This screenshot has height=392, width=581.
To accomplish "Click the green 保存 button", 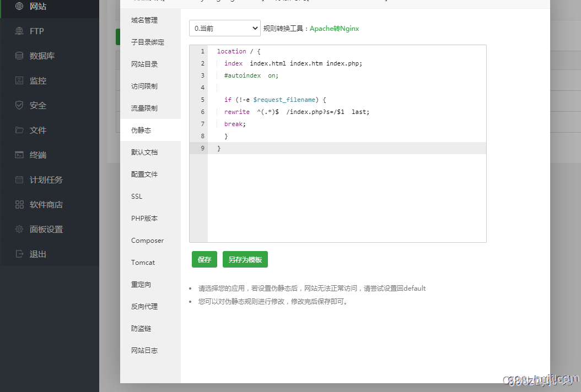I will 204,259.
